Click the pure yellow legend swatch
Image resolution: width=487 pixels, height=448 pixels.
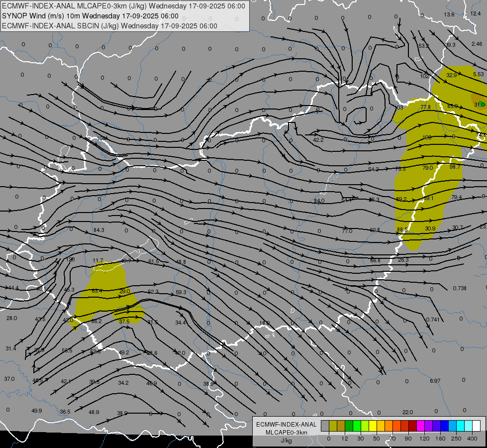click(x=373, y=426)
